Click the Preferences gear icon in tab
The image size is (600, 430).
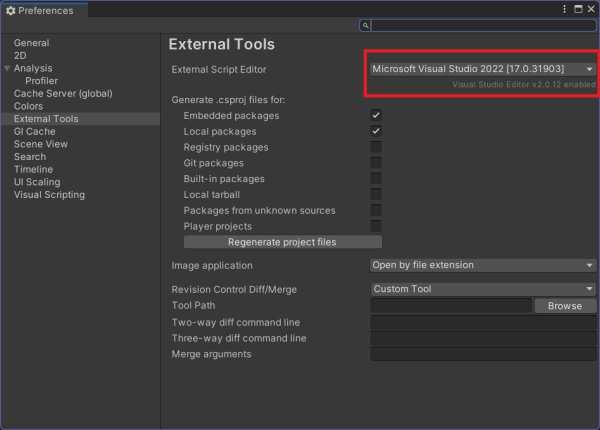click(x=11, y=11)
